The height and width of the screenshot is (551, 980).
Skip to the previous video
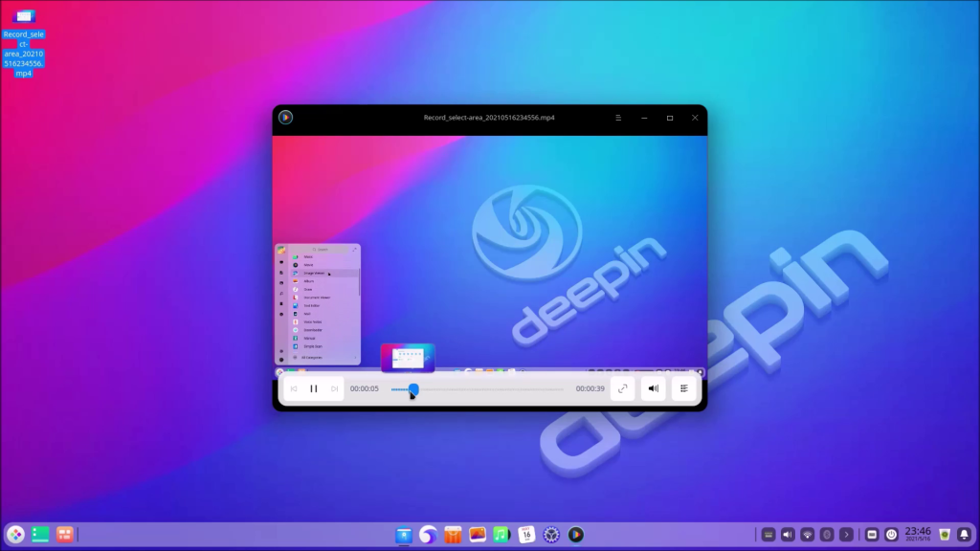point(293,388)
